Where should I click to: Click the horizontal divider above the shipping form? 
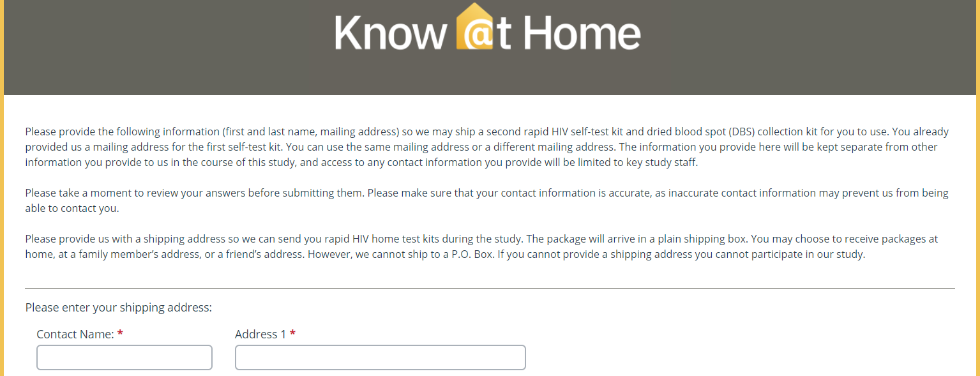point(490,288)
